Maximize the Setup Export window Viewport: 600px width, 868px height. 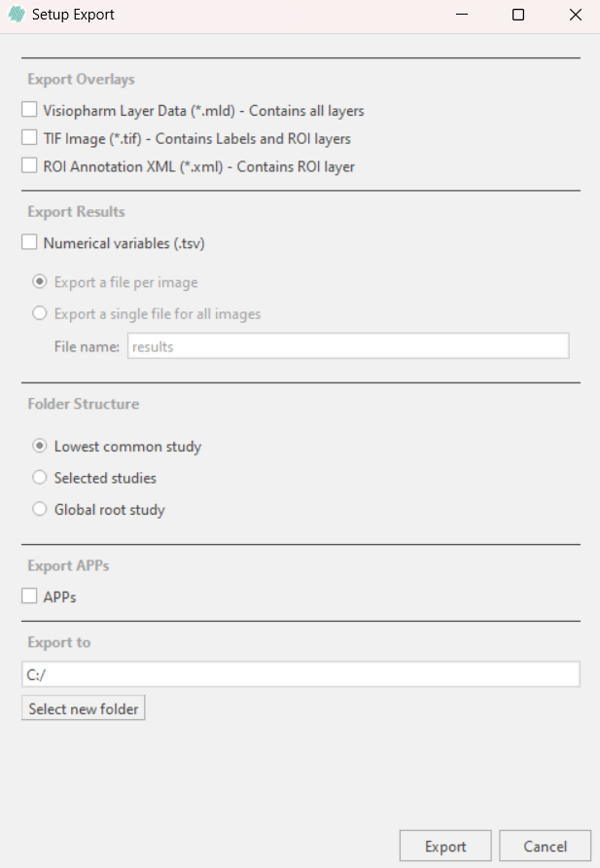(x=518, y=15)
